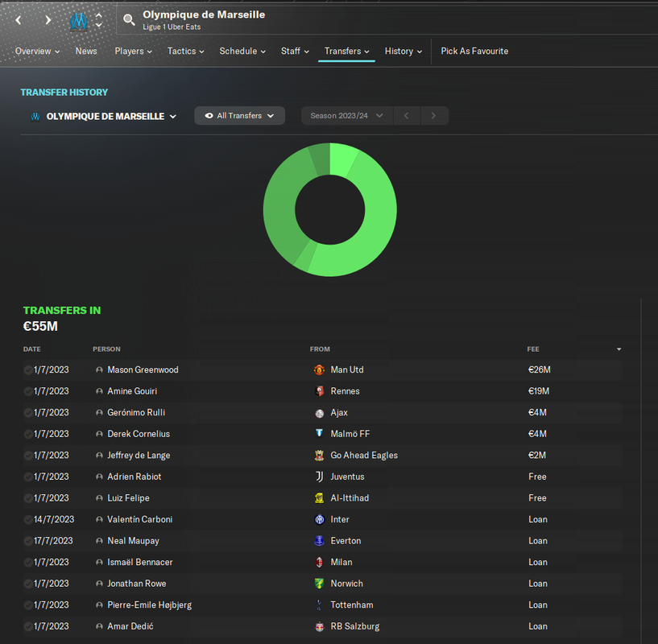
Task: Open the Transfers tab
Action: [x=346, y=52]
